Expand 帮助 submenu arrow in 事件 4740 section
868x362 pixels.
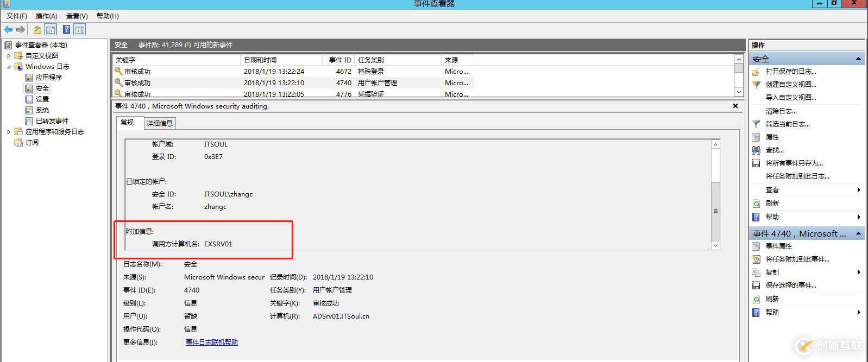click(x=859, y=313)
